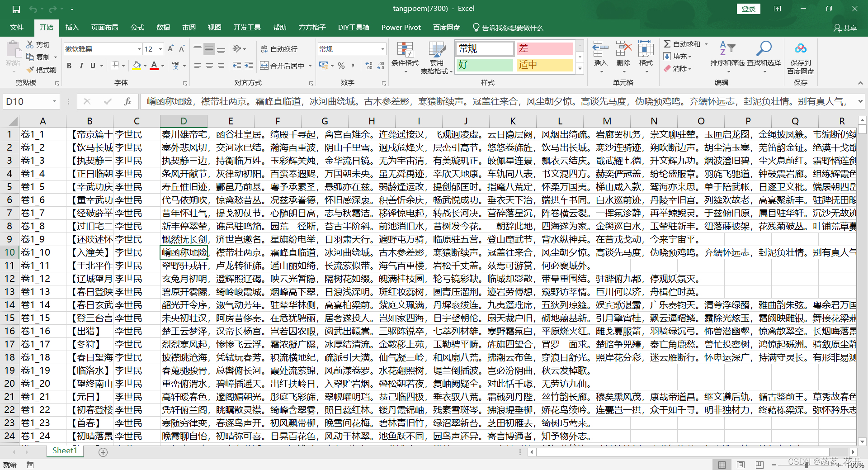868x470 pixels.
Task: Toggle align left button
Action: coord(198,66)
